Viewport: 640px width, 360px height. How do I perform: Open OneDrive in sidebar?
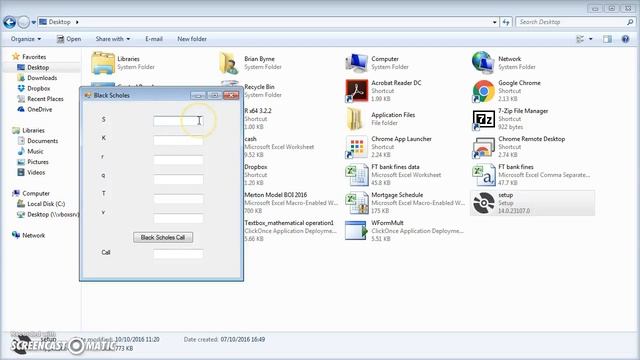[40, 109]
